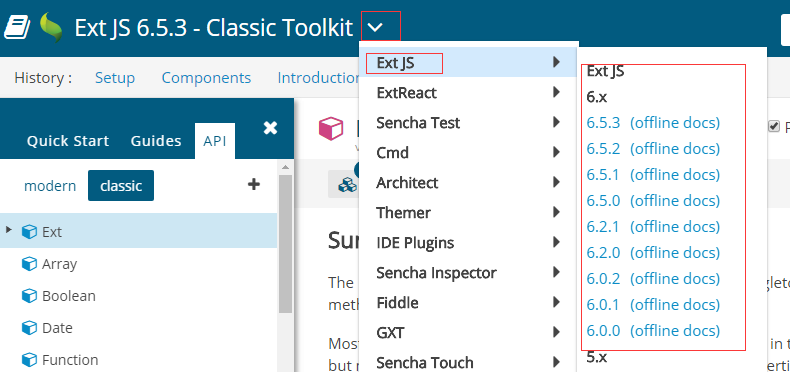Switch to the modern toolkit
The height and width of the screenshot is (372, 790).
tap(50, 186)
